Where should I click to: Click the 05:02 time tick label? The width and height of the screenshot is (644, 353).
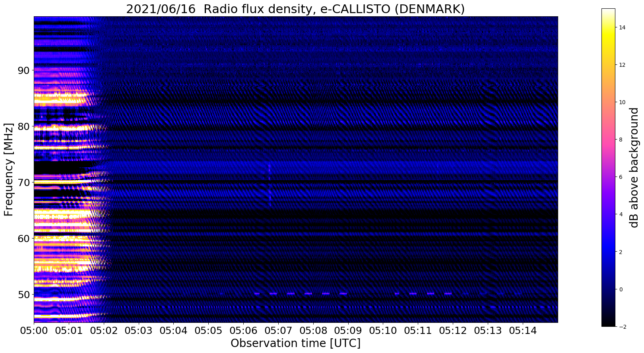(x=104, y=330)
